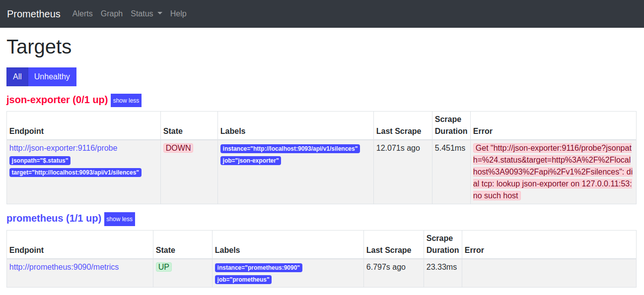The height and width of the screenshot is (295, 644).
Task: Click the instance="prometheus:9090" label badge
Action: [260, 267]
